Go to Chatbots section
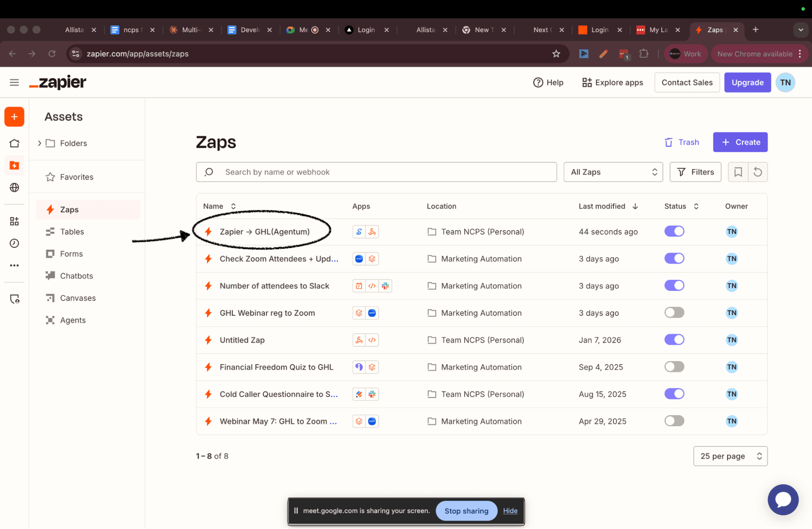The width and height of the screenshot is (812, 529). 77,276
